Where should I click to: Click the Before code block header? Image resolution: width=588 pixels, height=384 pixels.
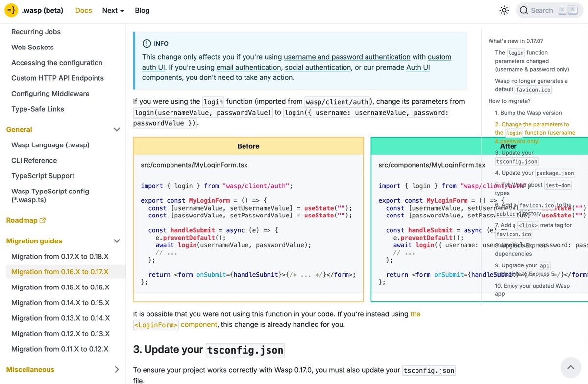pos(248,146)
